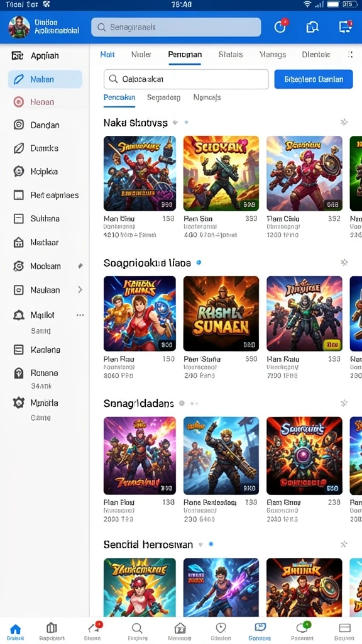Click the Rane Parlaeiam game title
This screenshot has width=362, height=644.
(210, 502)
